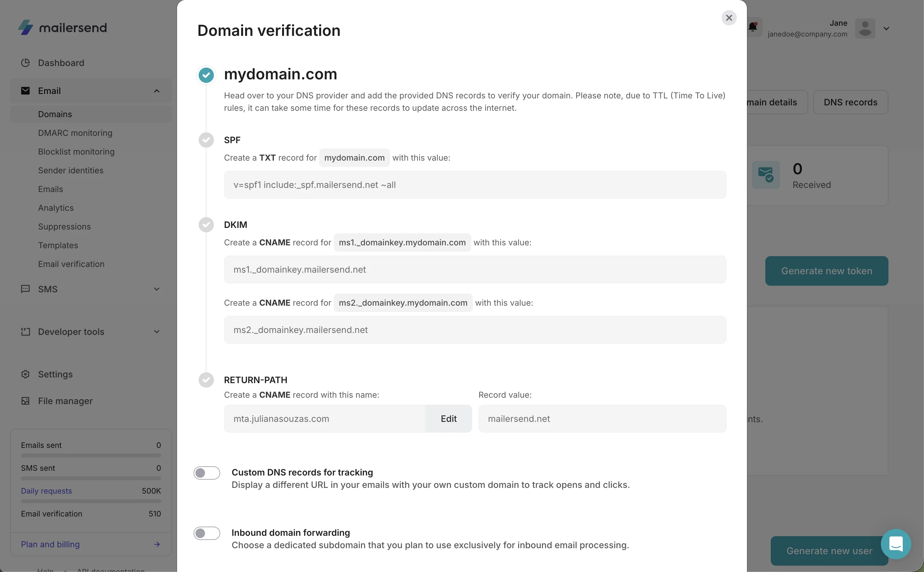Image resolution: width=924 pixels, height=572 pixels.
Task: Click the Developer tools icon
Action: pos(25,332)
